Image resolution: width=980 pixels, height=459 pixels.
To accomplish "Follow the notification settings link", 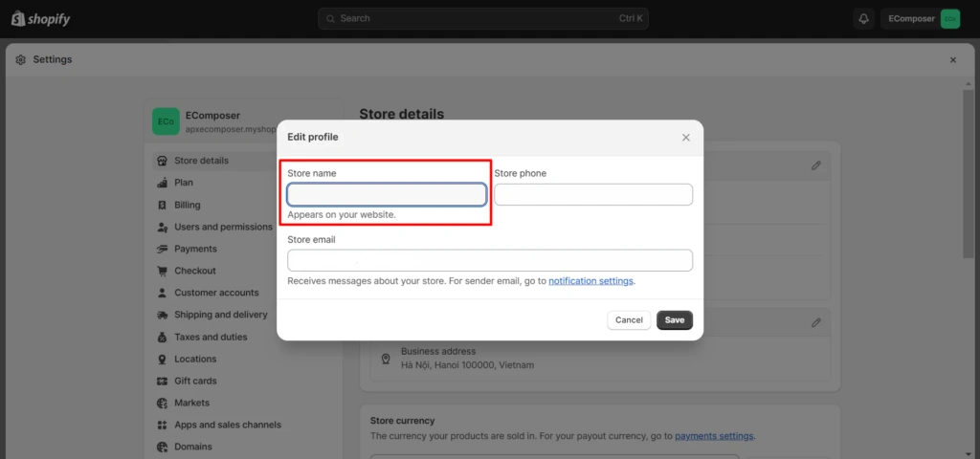I will coord(590,281).
